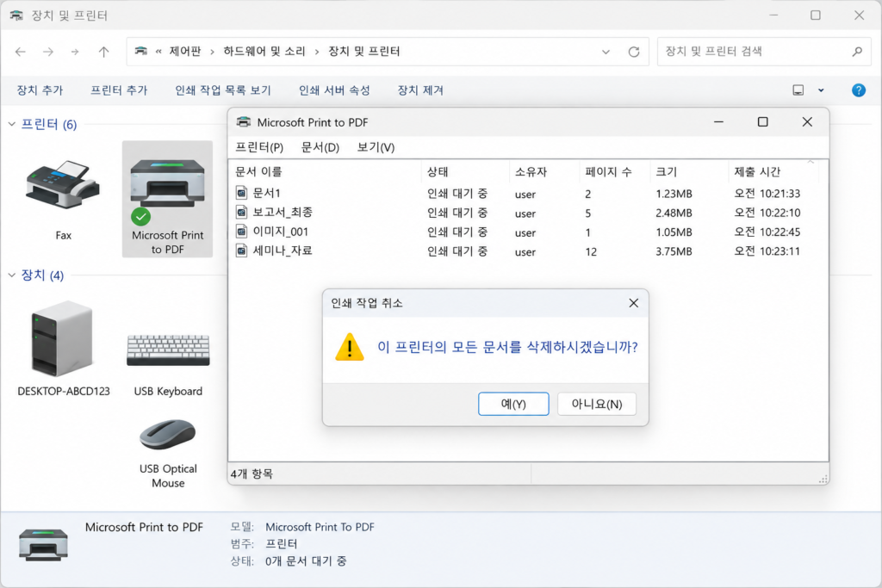
Task: Select the USB Keyboard device
Action: point(168,350)
